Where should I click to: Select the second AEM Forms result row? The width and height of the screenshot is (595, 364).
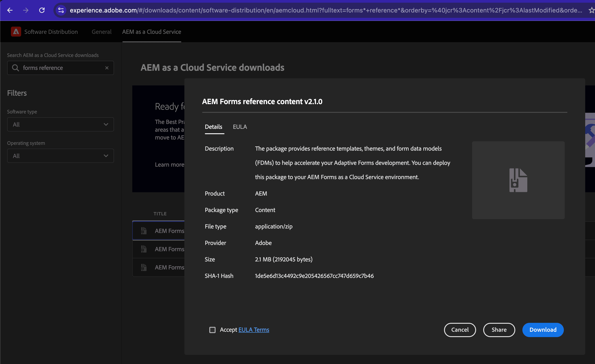point(158,249)
